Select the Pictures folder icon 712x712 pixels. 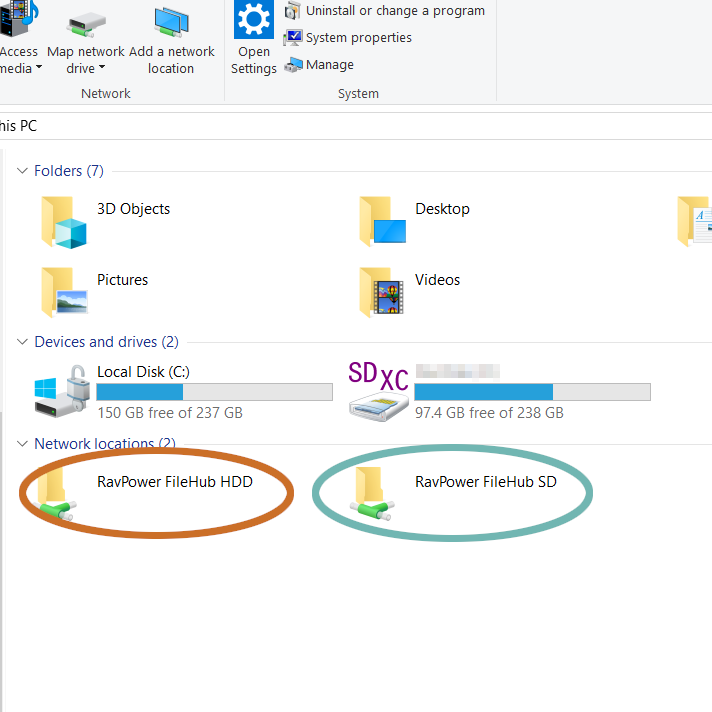pyautogui.click(x=64, y=292)
